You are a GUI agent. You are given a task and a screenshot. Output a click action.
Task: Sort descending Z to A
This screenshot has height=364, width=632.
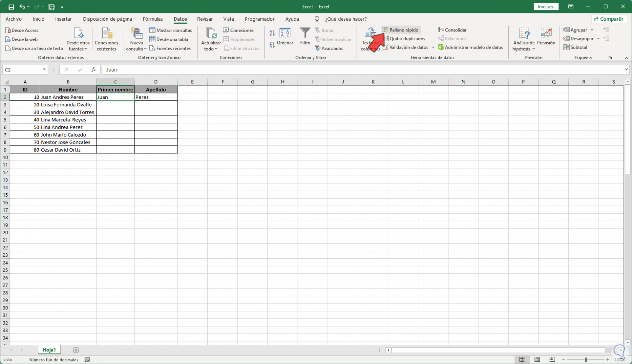click(272, 45)
